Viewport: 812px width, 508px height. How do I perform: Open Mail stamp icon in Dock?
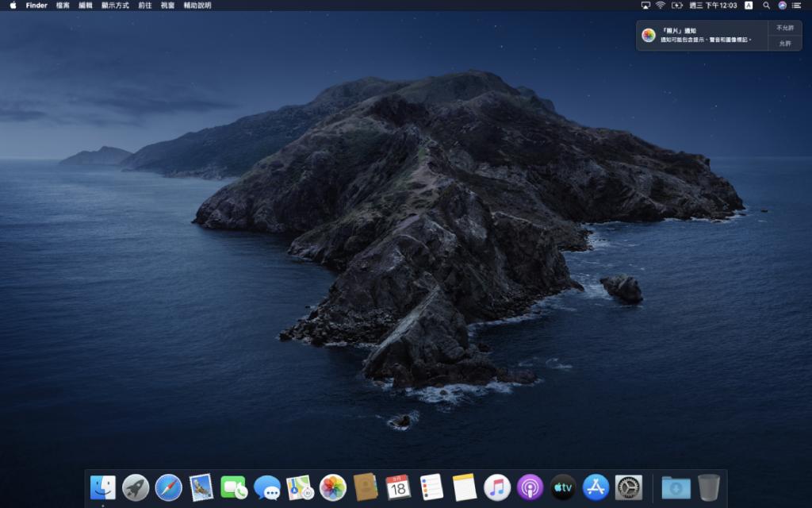pyautogui.click(x=201, y=488)
